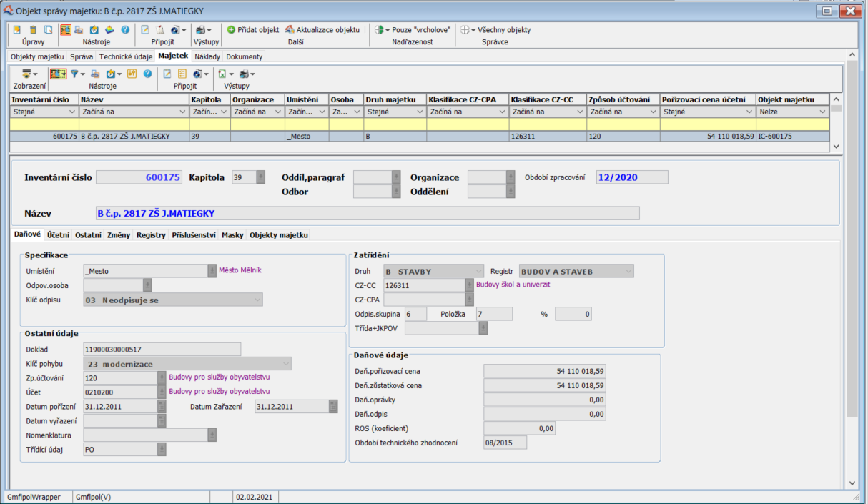
Task: Click the green Excel export icon
Action: point(222,74)
